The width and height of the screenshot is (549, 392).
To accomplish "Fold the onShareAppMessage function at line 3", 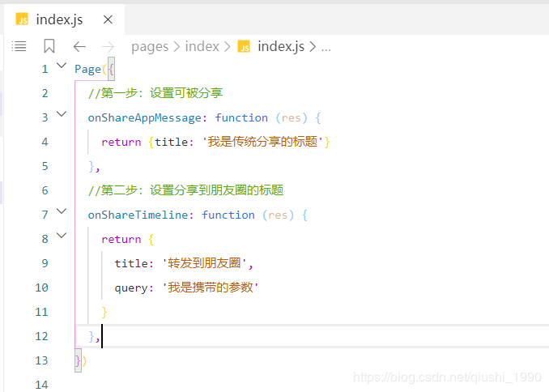I will pos(62,115).
